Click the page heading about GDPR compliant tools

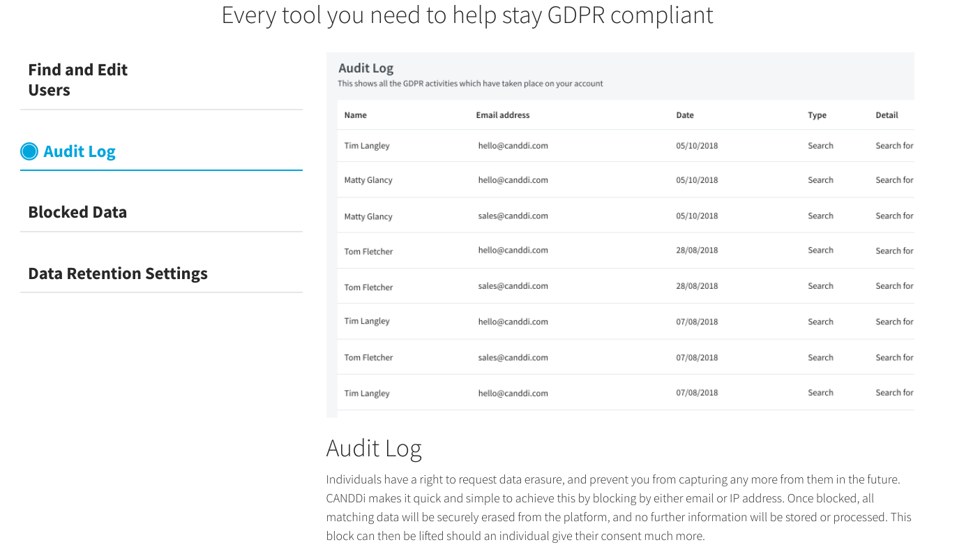coord(467,15)
